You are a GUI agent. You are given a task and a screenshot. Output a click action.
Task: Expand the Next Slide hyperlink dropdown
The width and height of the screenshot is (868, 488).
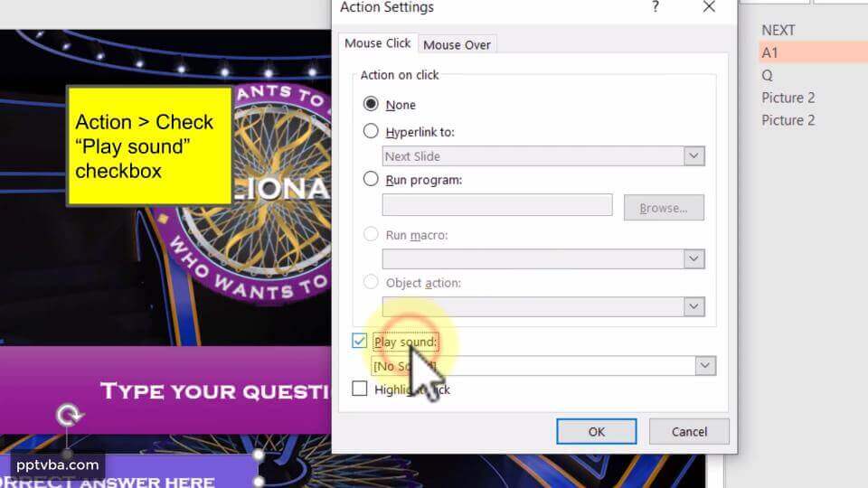pyautogui.click(x=694, y=156)
